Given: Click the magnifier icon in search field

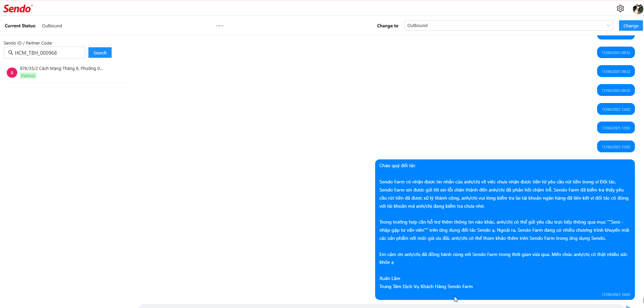Looking at the screenshot, I should click(10, 53).
